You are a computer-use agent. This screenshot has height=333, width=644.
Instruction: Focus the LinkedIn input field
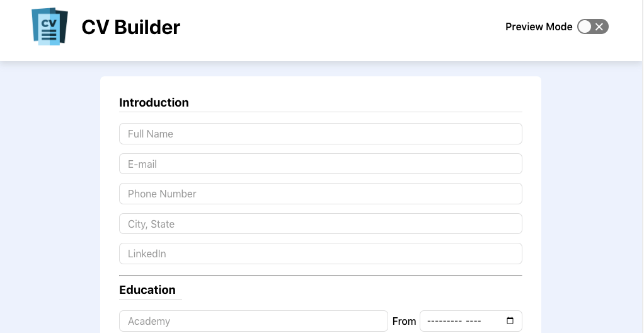coord(320,254)
